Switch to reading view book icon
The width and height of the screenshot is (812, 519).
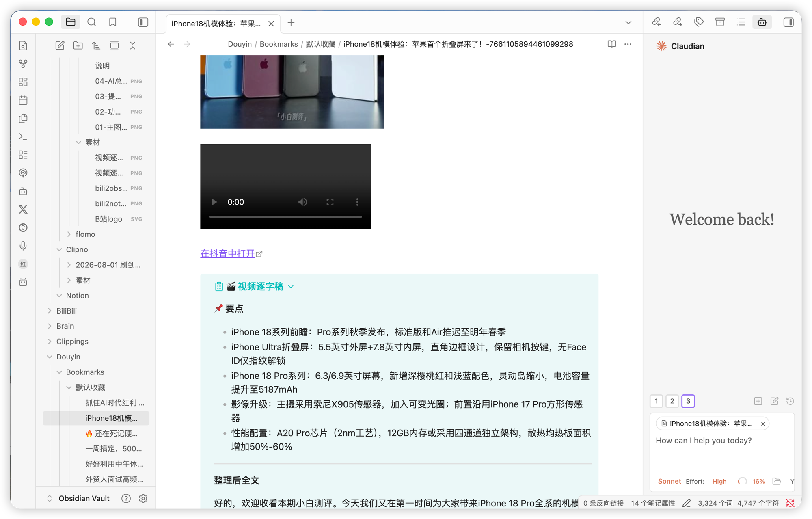612,44
